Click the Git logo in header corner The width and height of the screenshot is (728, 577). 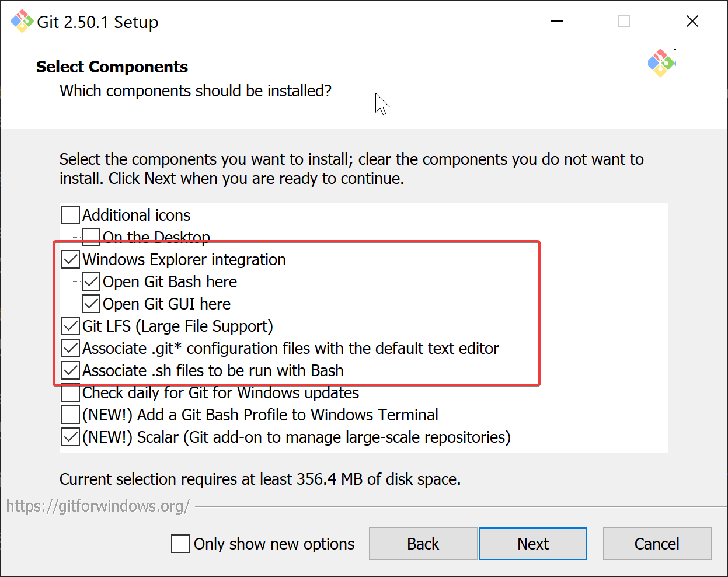pos(661,63)
